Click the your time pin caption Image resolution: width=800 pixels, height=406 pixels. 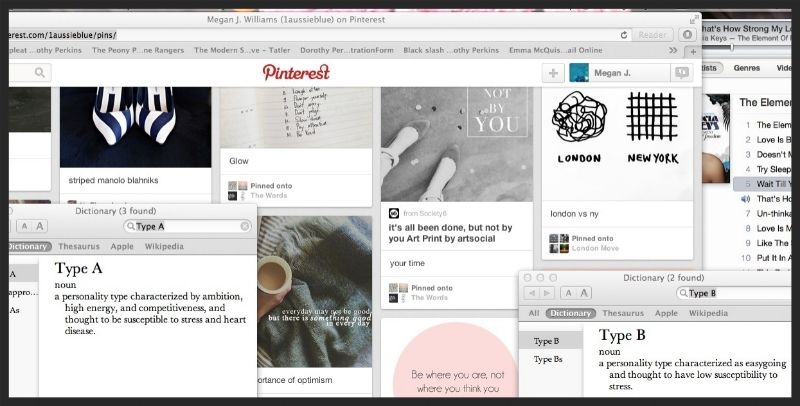click(407, 264)
